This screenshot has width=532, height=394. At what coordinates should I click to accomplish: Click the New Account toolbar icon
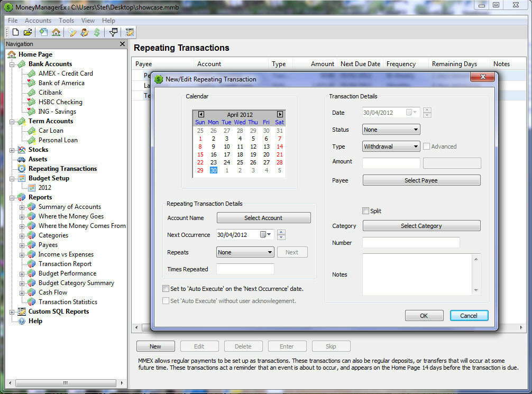43,32
